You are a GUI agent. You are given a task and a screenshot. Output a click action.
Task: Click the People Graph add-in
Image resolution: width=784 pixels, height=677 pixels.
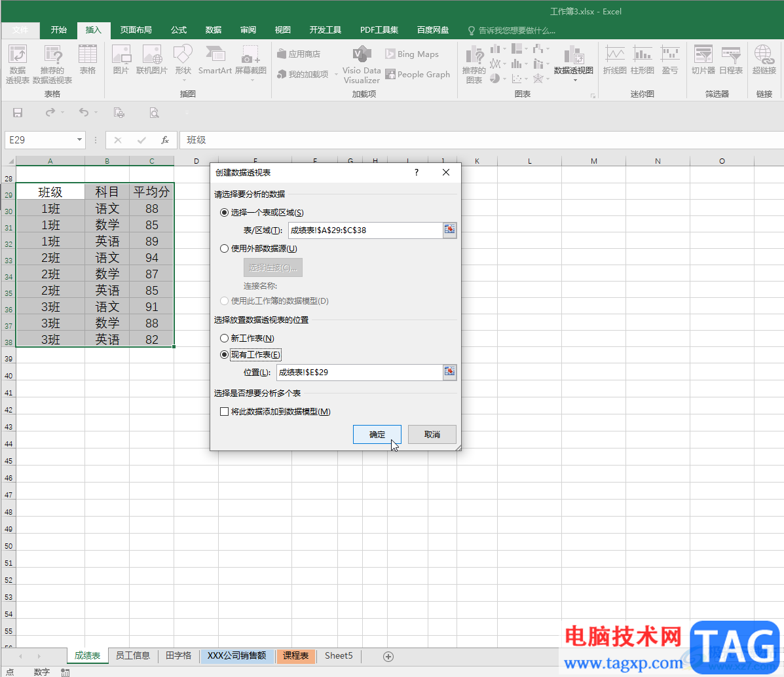pos(417,74)
